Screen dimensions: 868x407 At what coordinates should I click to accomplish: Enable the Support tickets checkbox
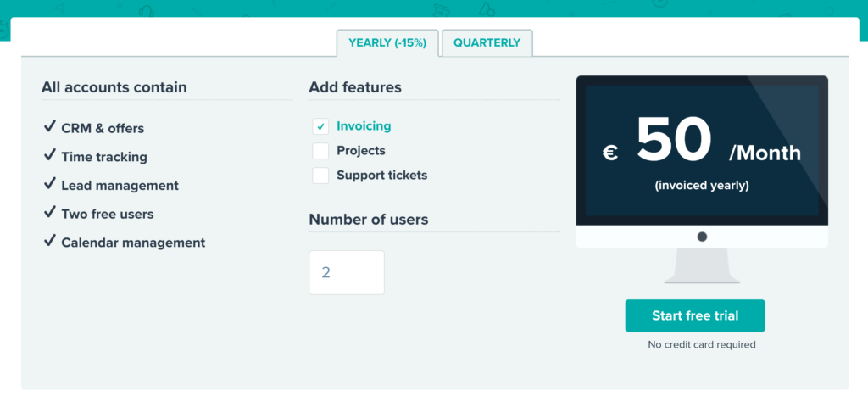320,176
